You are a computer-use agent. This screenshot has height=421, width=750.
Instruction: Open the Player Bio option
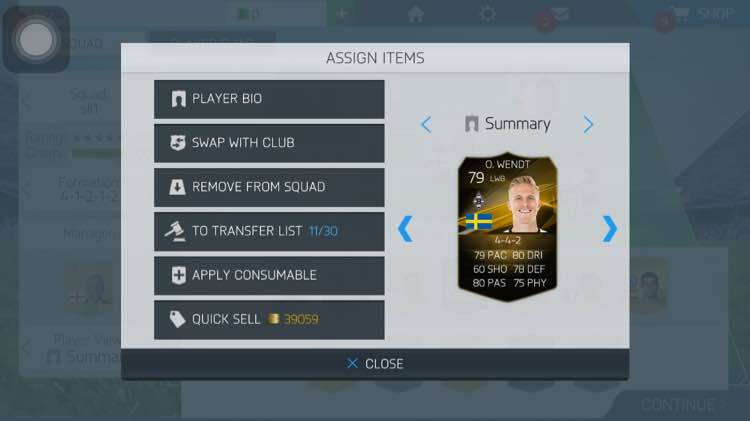tap(269, 99)
